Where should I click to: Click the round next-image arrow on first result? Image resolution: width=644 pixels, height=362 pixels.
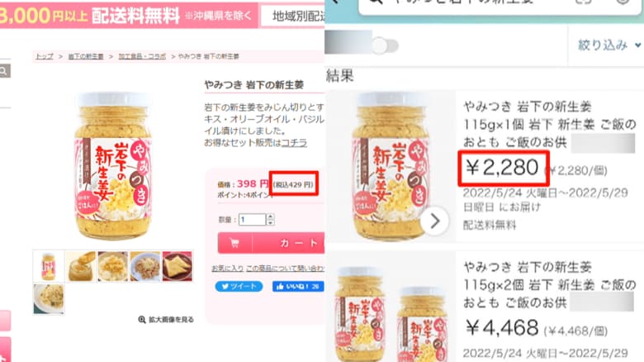click(x=434, y=221)
